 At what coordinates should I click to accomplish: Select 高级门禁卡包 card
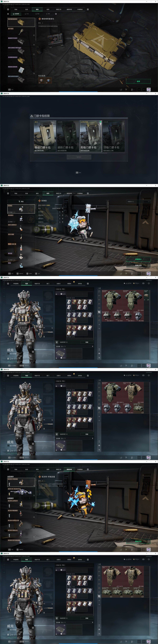91,136
